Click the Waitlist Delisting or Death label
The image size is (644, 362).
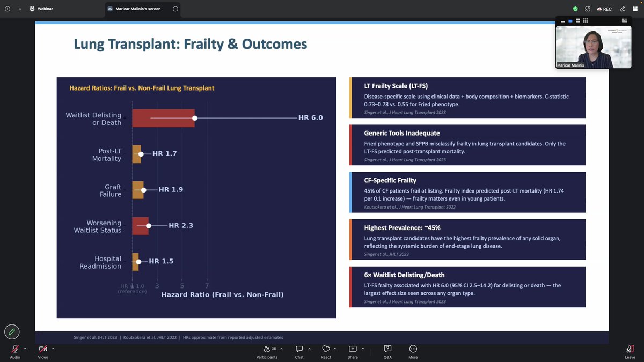(x=93, y=119)
